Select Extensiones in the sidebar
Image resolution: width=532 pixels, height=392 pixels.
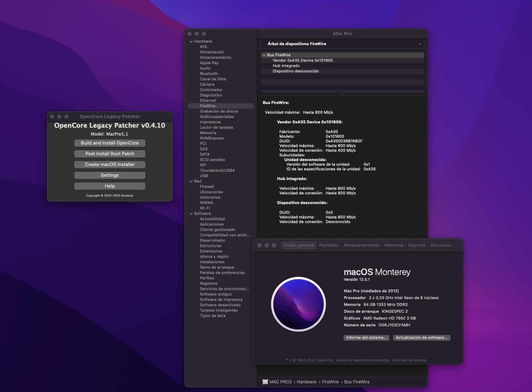tap(211, 251)
